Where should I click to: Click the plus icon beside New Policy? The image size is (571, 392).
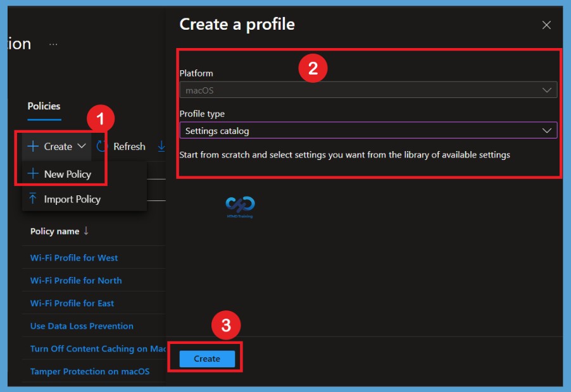(33, 174)
